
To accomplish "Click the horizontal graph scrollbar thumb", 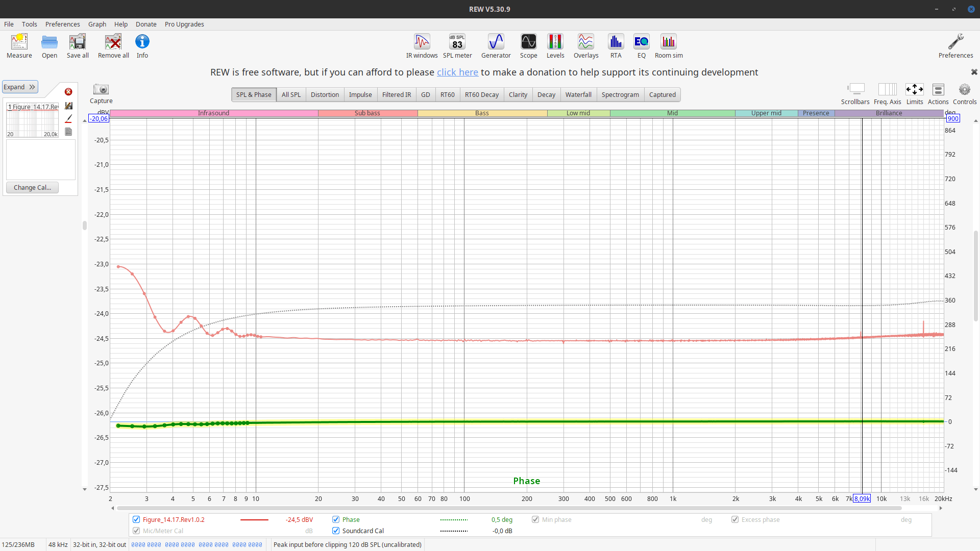I will coord(509,508).
